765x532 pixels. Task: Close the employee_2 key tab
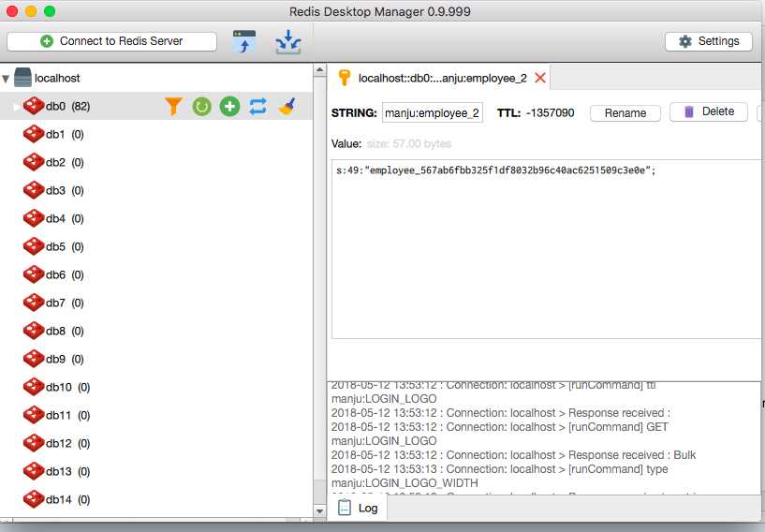coord(540,78)
